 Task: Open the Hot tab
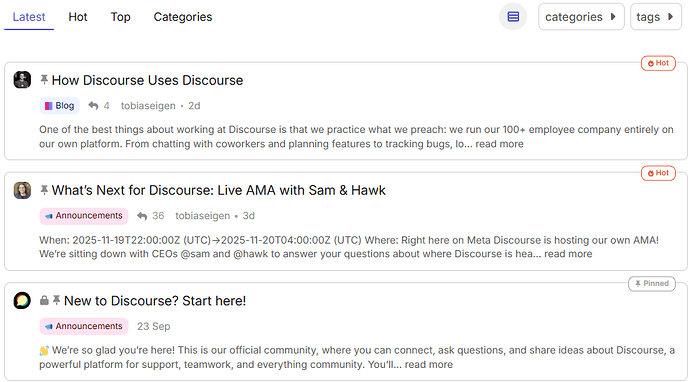[78, 17]
